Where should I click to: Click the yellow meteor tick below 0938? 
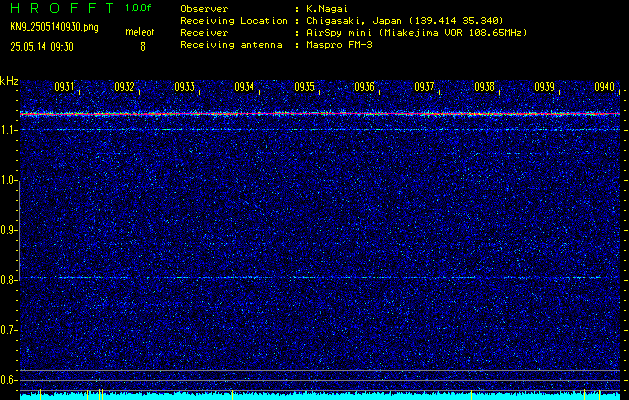tap(472, 394)
